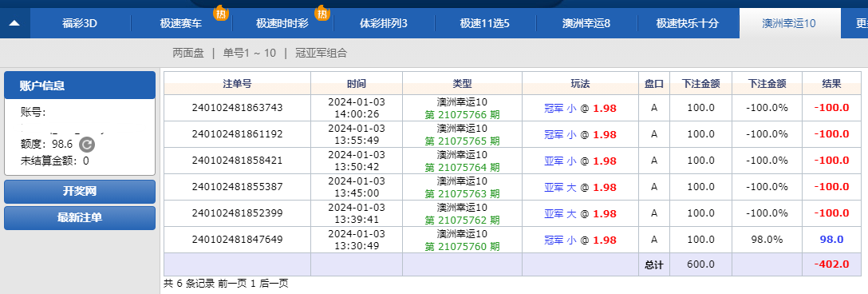Image resolution: width=868 pixels, height=294 pixels.
Task: Click the 开奖网 button
Action: pyautogui.click(x=80, y=192)
